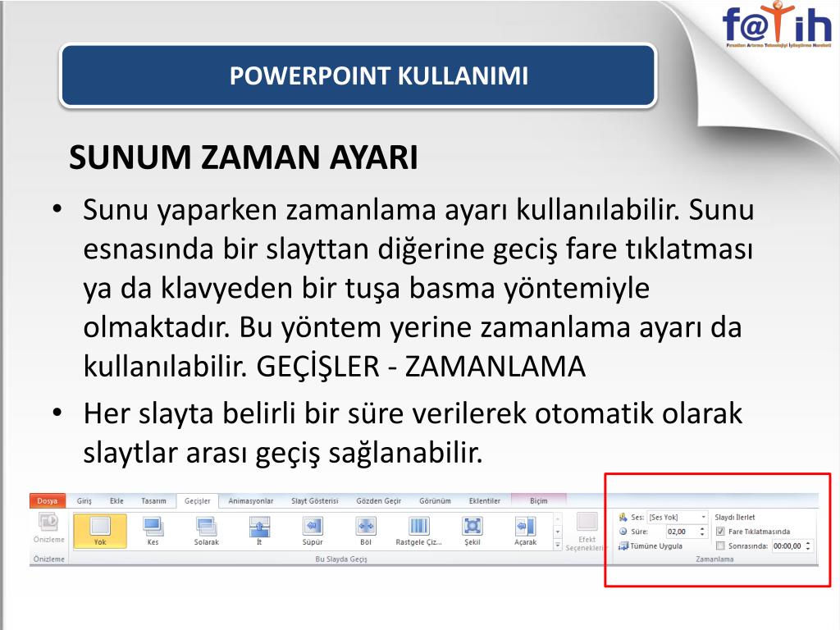840x630 pixels.
Task: Choose the Solarak transition effect
Action: pyautogui.click(x=206, y=531)
